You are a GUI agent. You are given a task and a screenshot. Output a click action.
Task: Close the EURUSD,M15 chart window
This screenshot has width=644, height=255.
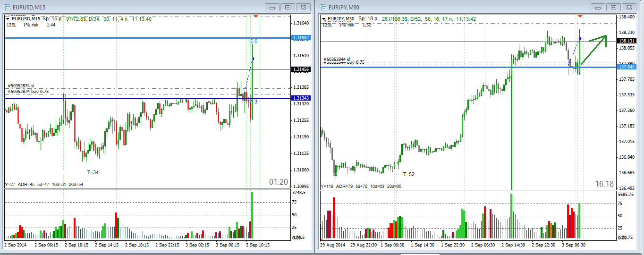[303, 7]
